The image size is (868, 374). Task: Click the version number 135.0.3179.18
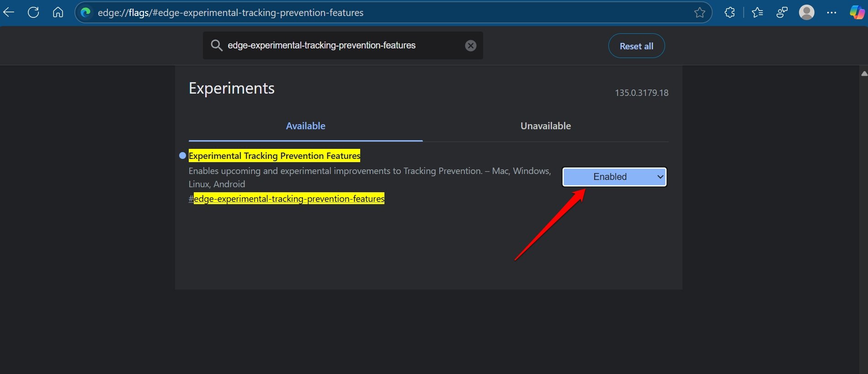pyautogui.click(x=641, y=93)
